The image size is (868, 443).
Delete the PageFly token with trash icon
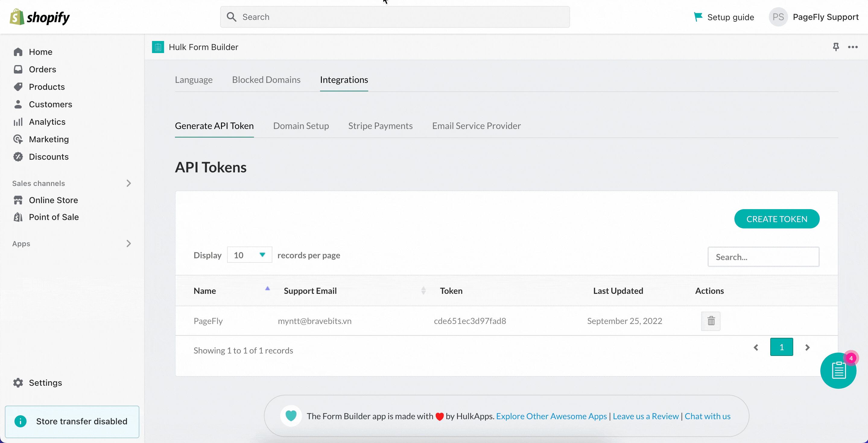(x=711, y=321)
